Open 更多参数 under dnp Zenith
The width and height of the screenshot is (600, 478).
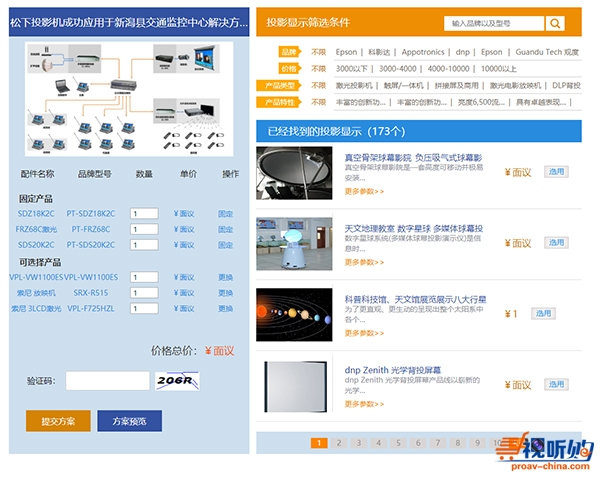364,404
